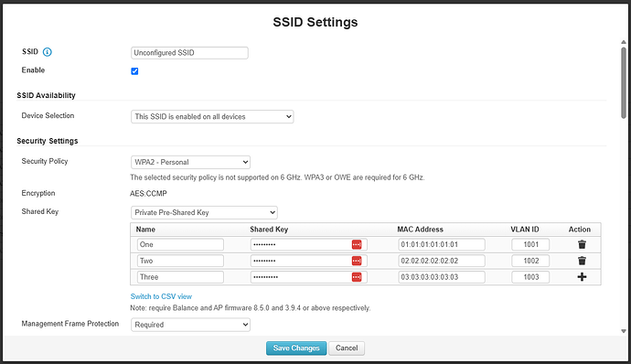Click the VLAN ID column header

[x=525, y=230]
